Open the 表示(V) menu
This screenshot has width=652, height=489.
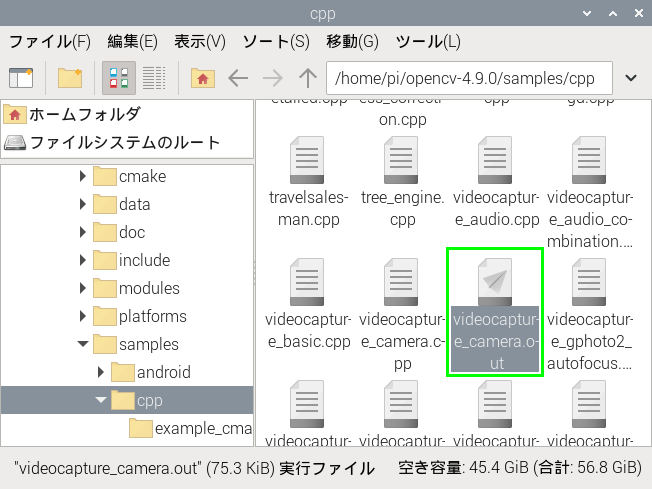click(200, 42)
